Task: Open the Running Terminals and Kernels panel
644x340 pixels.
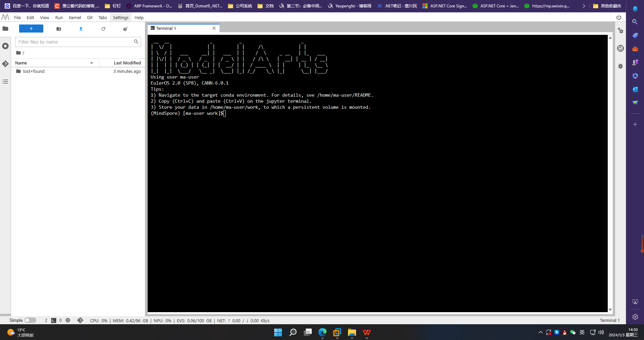Action: coord(5,46)
